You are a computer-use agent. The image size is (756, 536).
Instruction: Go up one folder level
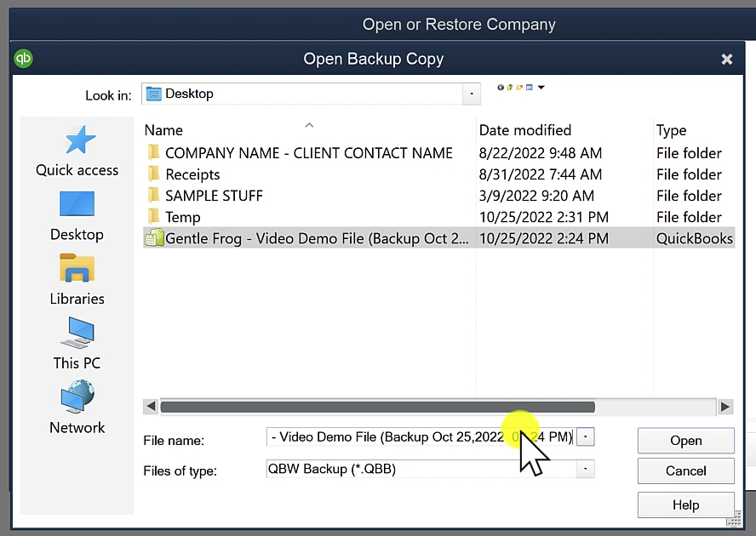[x=510, y=88]
